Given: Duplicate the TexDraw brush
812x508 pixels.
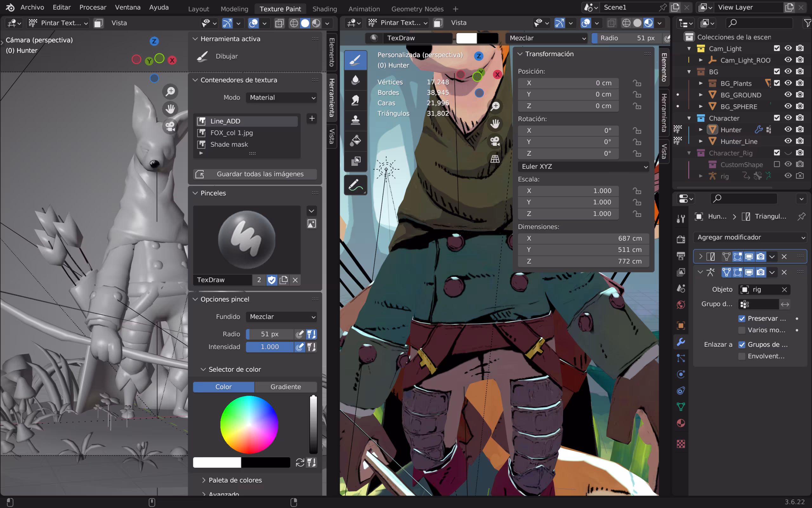Looking at the screenshot, I should [284, 280].
